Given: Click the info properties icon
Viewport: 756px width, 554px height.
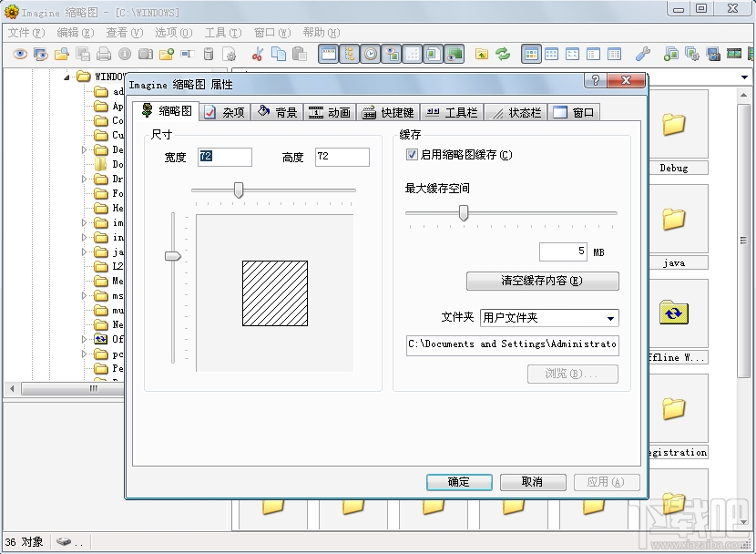Looking at the screenshot, I should click(x=125, y=54).
